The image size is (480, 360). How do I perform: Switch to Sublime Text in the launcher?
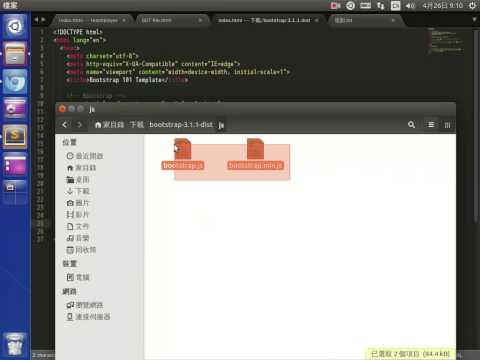(15, 136)
